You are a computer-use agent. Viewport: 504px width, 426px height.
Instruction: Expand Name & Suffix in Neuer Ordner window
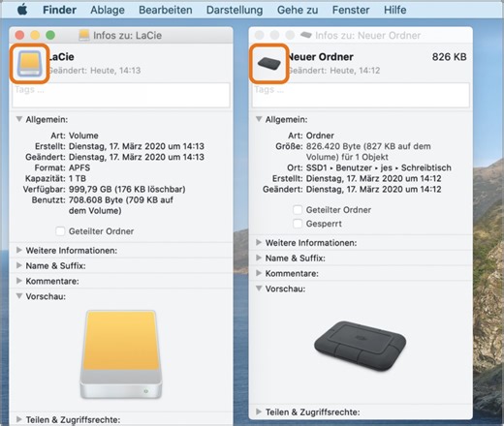pyautogui.click(x=259, y=258)
